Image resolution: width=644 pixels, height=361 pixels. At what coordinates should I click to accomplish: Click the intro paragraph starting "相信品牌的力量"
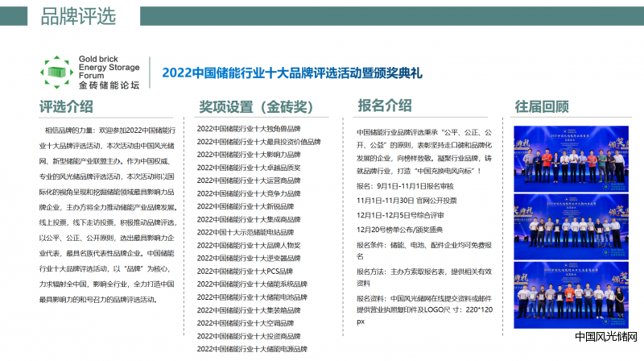108,215
